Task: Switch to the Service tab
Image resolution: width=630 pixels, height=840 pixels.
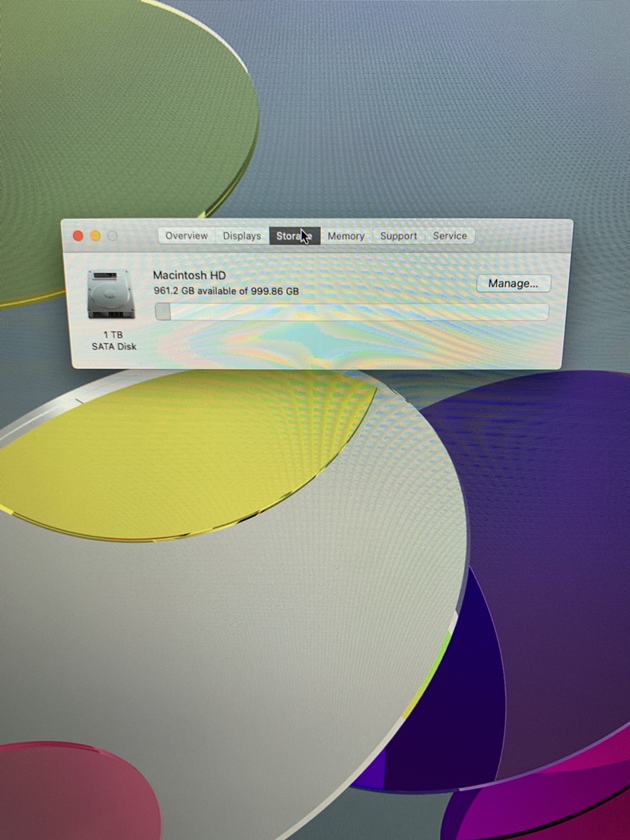Action: (x=450, y=236)
